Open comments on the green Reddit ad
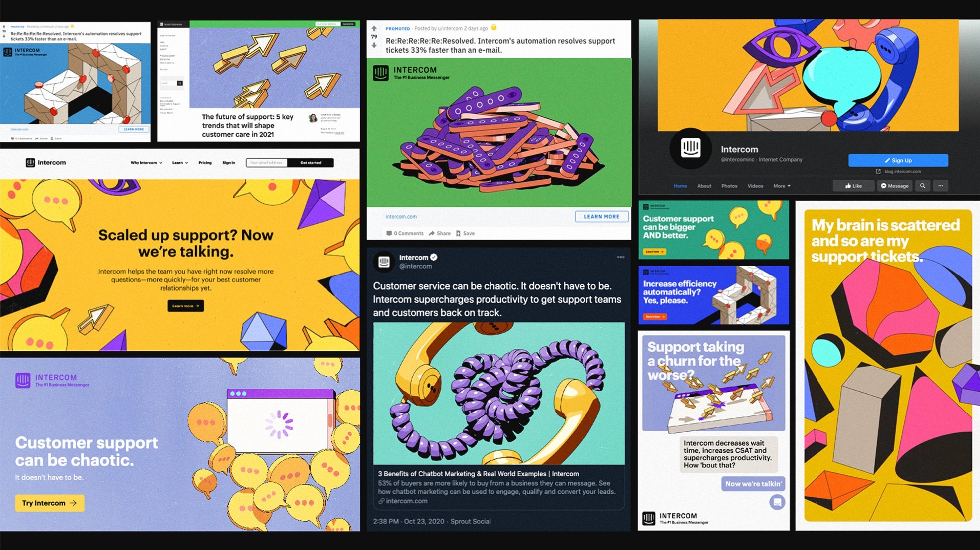 point(405,233)
